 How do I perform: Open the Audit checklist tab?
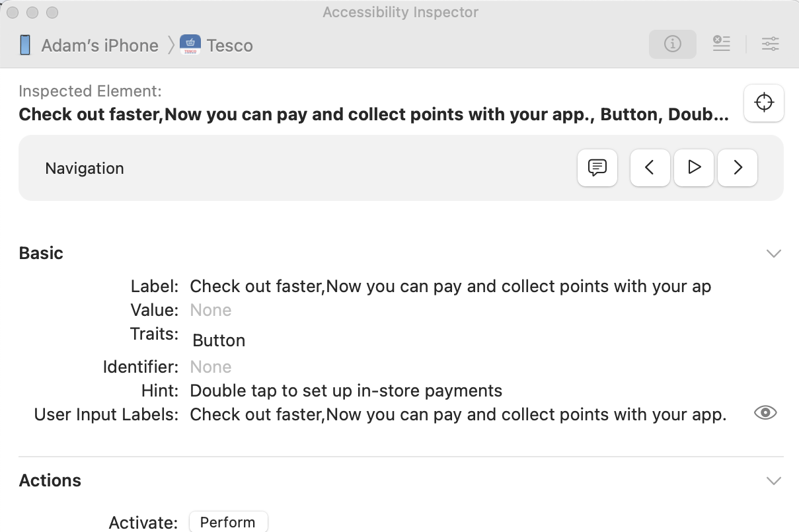tap(721, 44)
